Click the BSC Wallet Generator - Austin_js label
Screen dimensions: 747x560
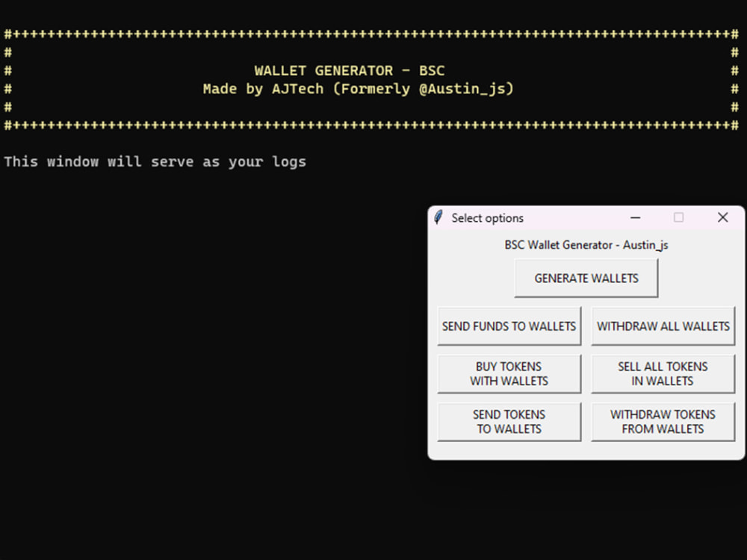[586, 245]
